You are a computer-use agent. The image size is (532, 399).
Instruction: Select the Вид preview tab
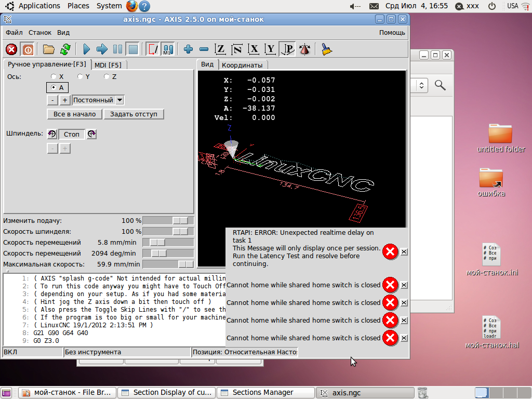pyautogui.click(x=207, y=64)
